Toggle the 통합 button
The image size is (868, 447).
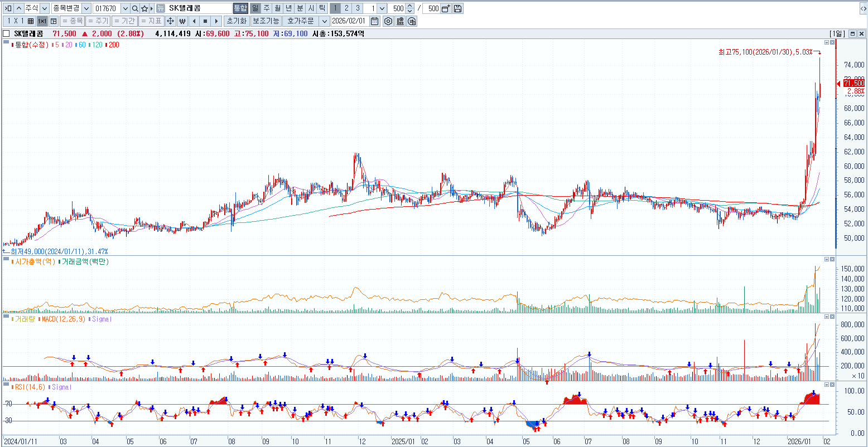[x=240, y=8]
